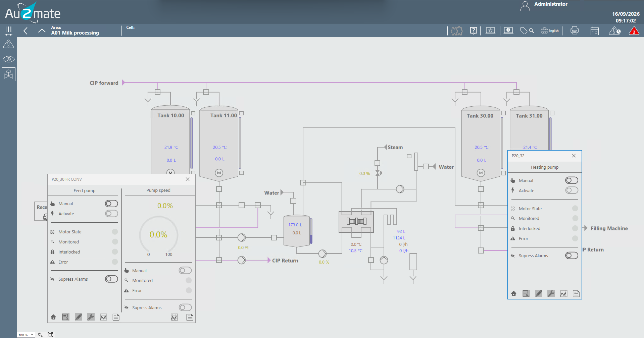Toggle Pump speed Manual switch
Viewport: 644px width, 338px height.
click(185, 270)
